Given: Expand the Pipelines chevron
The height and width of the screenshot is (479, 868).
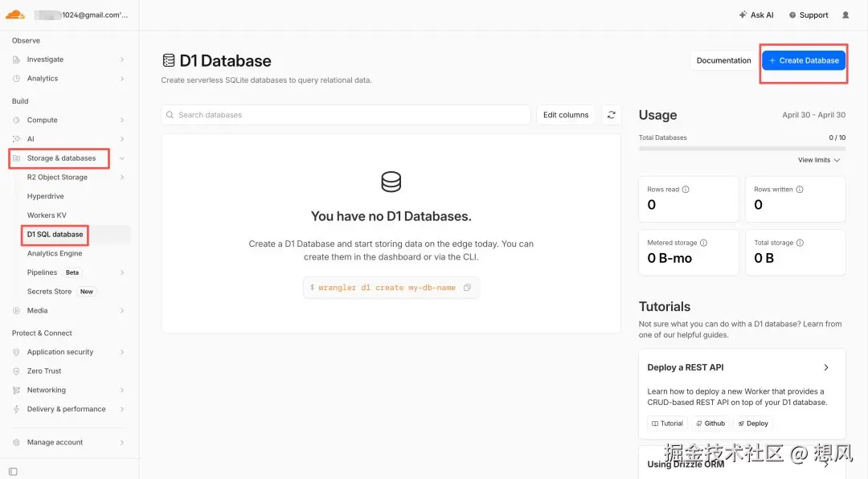Looking at the screenshot, I should click(122, 272).
